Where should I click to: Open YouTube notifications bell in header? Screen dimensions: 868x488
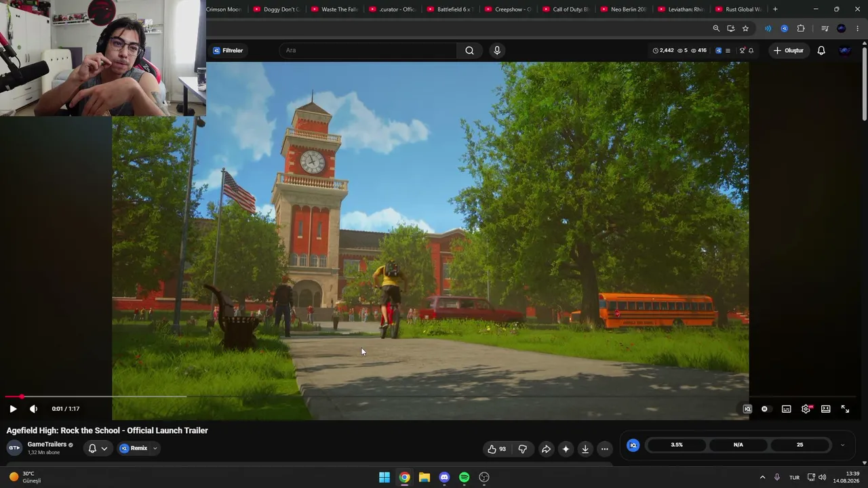821,50
